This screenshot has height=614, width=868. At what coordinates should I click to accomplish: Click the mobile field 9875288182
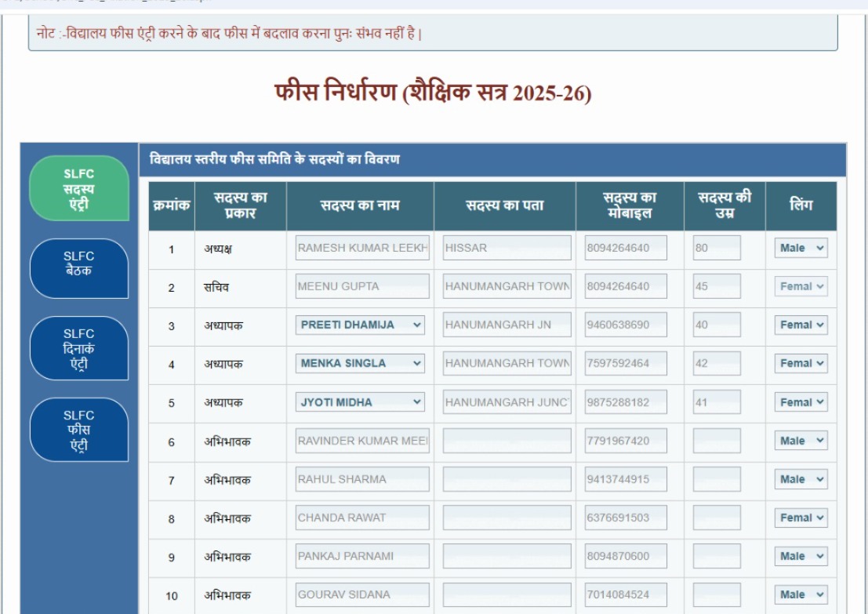pyautogui.click(x=626, y=402)
